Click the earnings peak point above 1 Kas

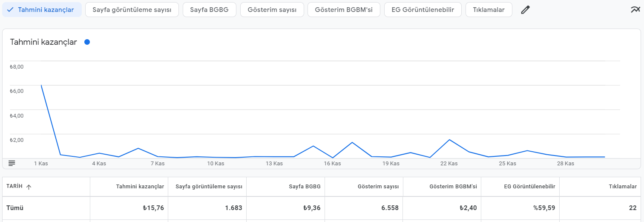click(41, 85)
